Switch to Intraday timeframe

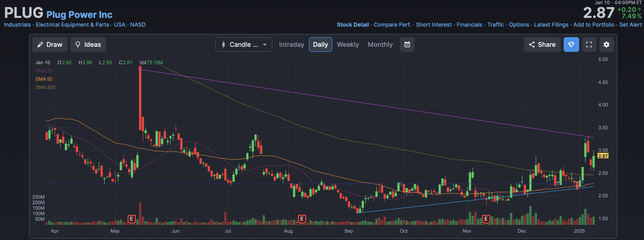pos(292,45)
